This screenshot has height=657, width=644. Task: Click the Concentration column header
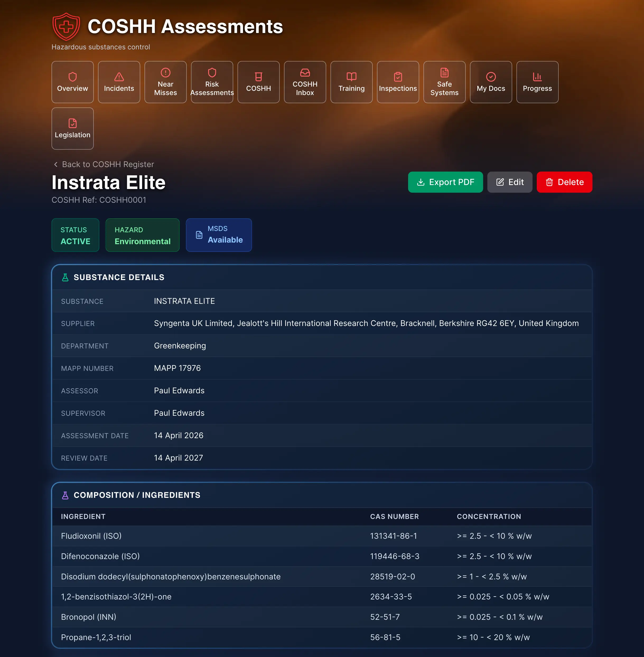click(x=489, y=516)
